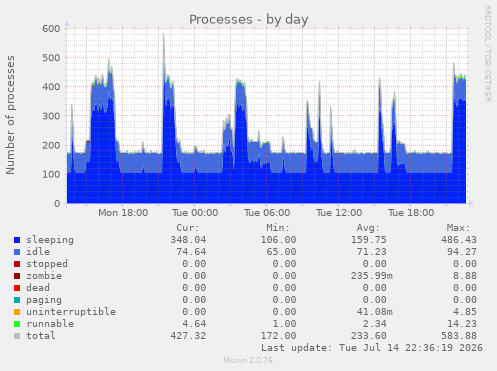Viewport: 497px width, 371px height.
Task: Click the 'runnable' legend label
Action: (50, 324)
